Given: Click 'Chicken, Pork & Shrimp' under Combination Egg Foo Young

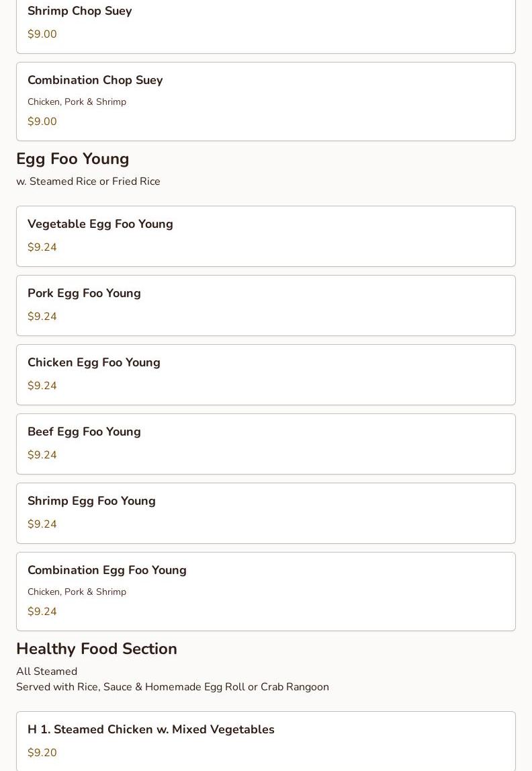Looking at the screenshot, I should click(x=77, y=592).
